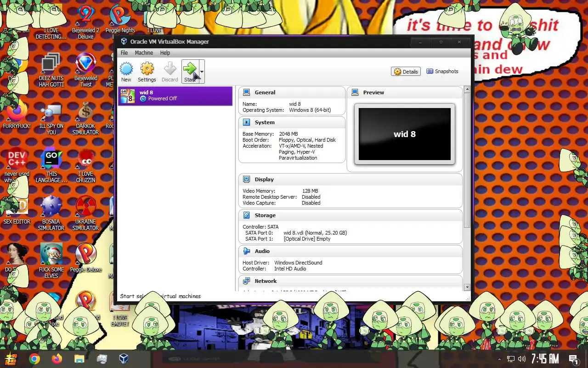Viewport: 588px width, 368px height.
Task: Switch to Details view
Action: [x=406, y=71]
